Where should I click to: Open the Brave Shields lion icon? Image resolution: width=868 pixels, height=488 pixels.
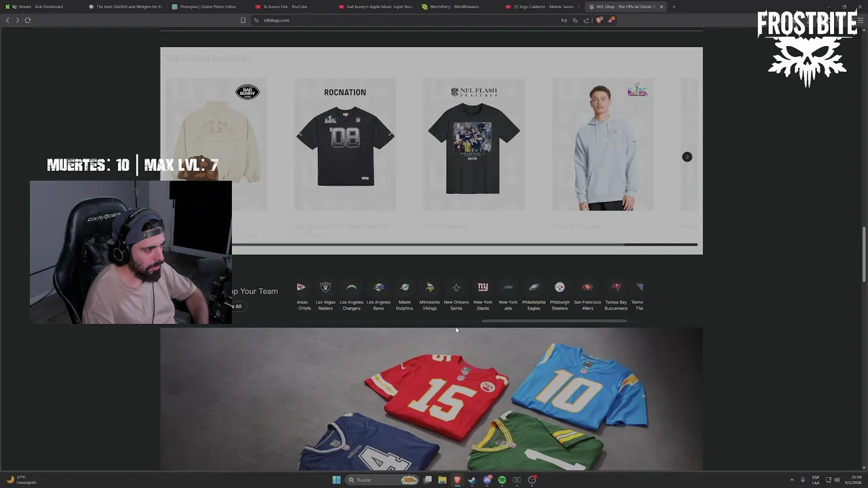(599, 20)
